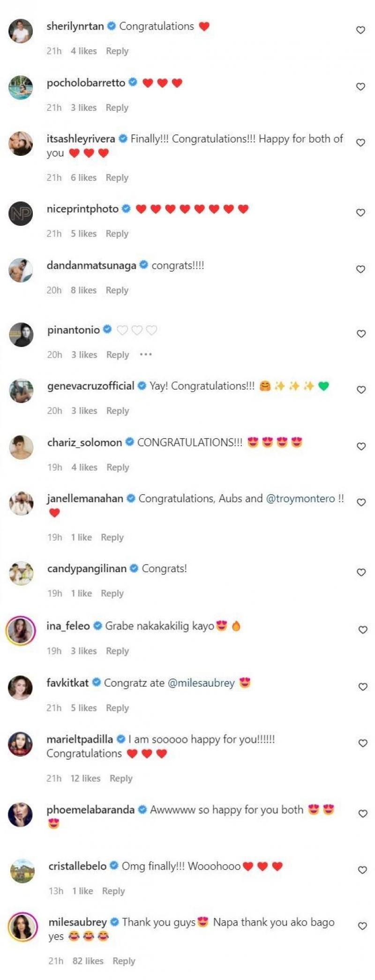The height and width of the screenshot is (980, 375).
Task: Reply to itsashleyrivera's comment
Action: coord(117,177)
